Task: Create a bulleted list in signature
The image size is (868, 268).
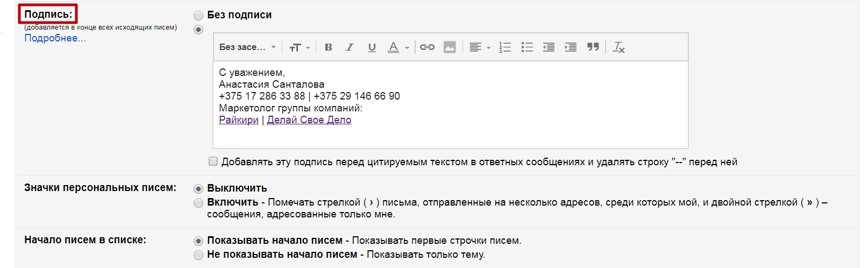Action: pyautogui.click(x=527, y=47)
